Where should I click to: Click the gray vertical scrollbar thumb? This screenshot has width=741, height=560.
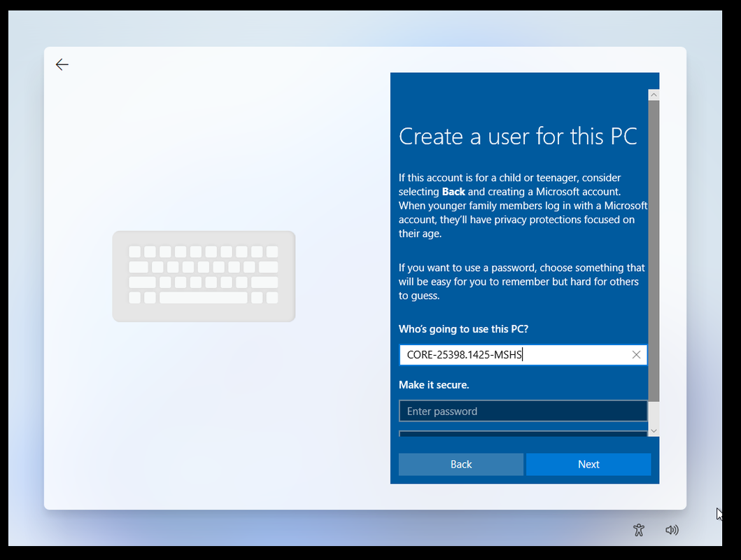tap(654, 251)
